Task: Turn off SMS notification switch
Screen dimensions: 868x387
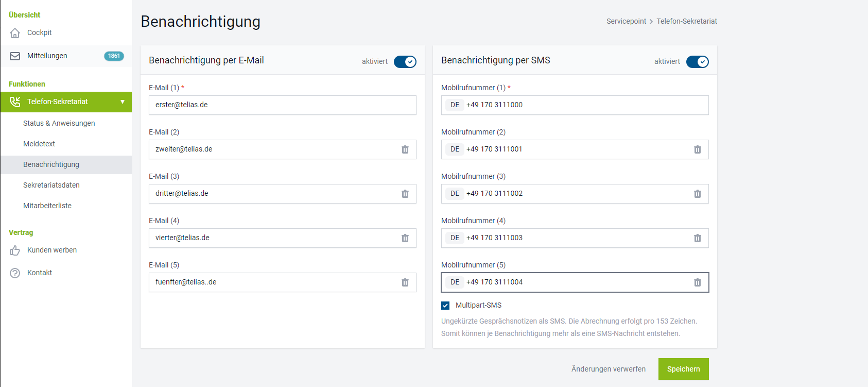Action: click(698, 62)
